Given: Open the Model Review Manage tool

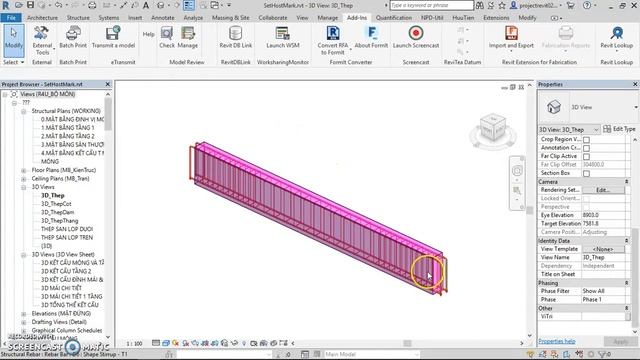Looking at the screenshot, I should (188, 38).
